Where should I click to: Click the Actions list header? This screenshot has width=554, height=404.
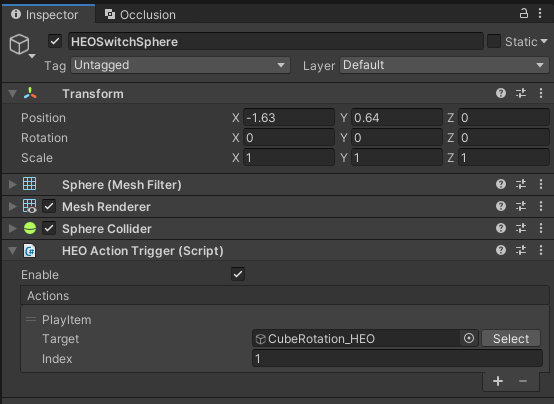[285, 295]
